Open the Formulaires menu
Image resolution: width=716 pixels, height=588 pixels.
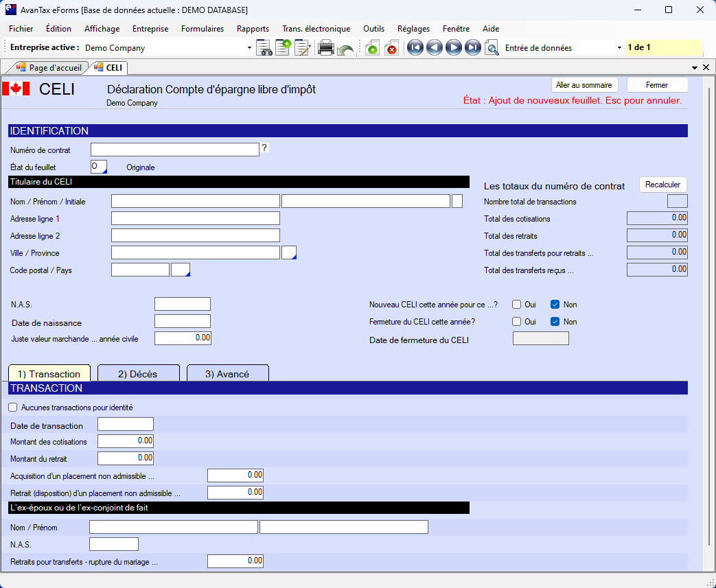coord(203,29)
